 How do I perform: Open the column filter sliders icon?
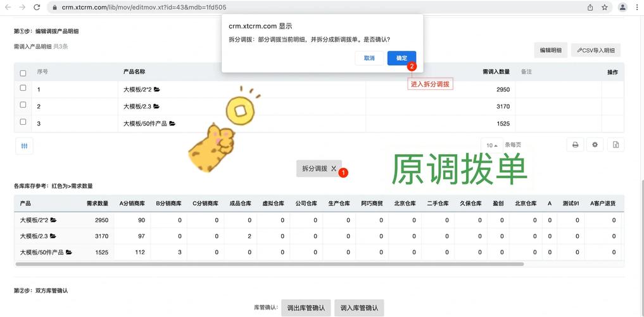click(24, 146)
